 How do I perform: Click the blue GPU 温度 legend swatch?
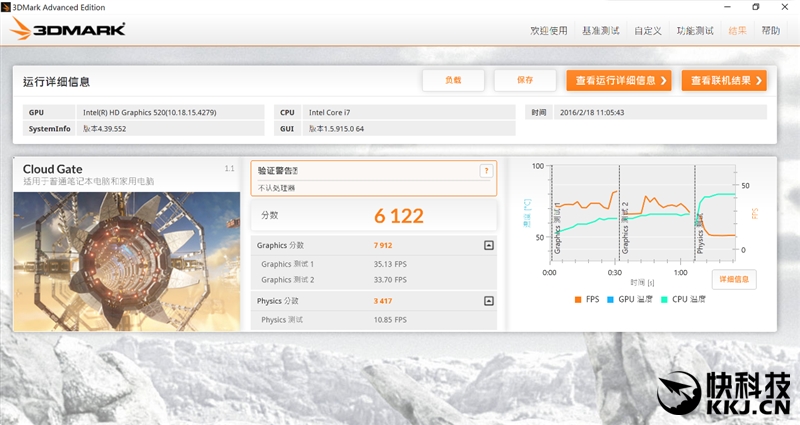610,299
